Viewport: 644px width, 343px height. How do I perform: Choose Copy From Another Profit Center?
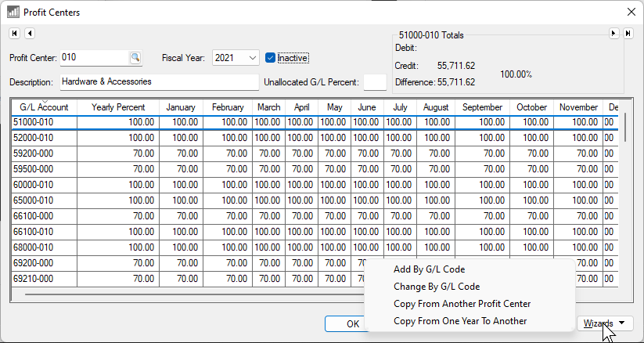[x=462, y=304]
